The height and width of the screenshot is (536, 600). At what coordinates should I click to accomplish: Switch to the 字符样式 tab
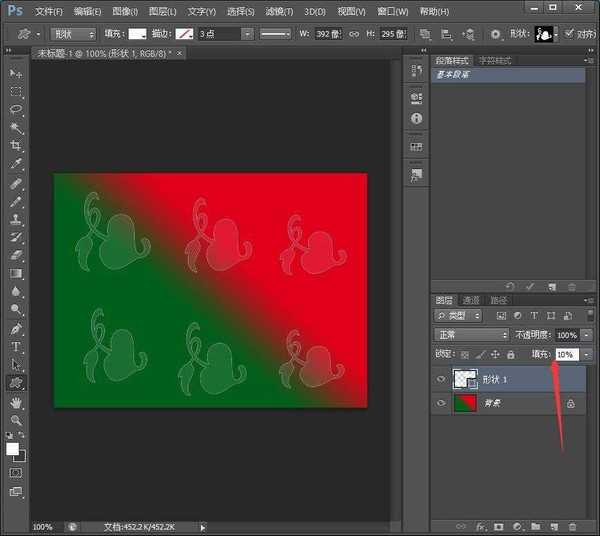pyautogui.click(x=494, y=60)
